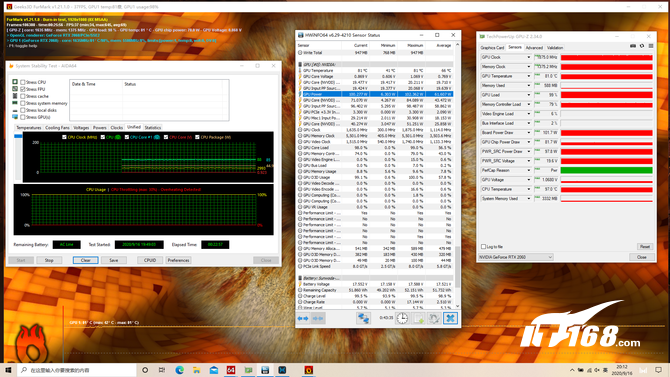Click HWiNFO expand-columns arrows icon
The width and height of the screenshot is (670, 377).
(303, 318)
